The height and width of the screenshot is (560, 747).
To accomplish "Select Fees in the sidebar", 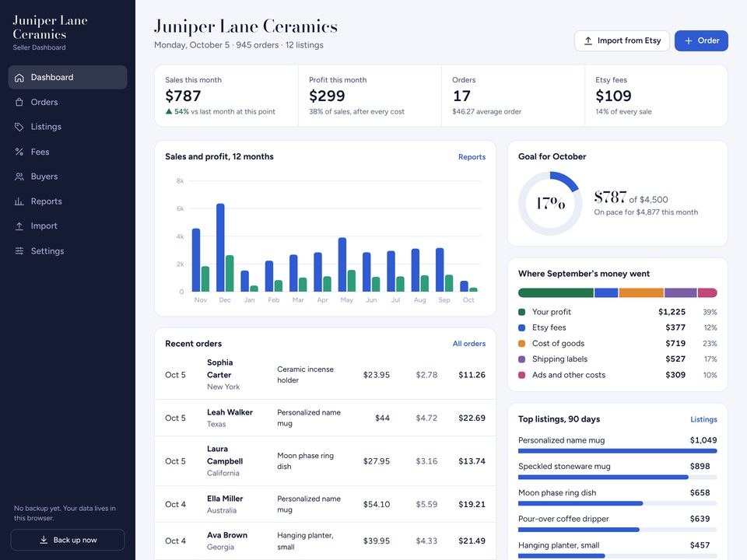I will point(68,152).
